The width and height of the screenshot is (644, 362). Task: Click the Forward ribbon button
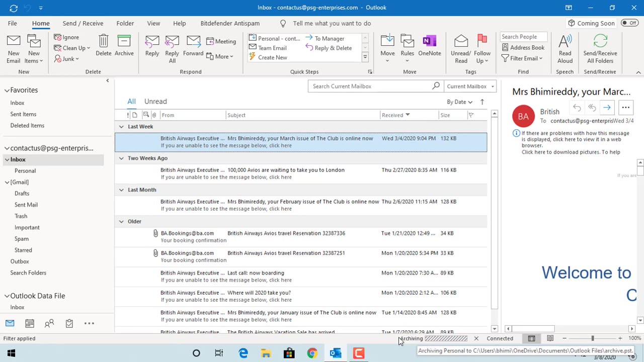(193, 45)
